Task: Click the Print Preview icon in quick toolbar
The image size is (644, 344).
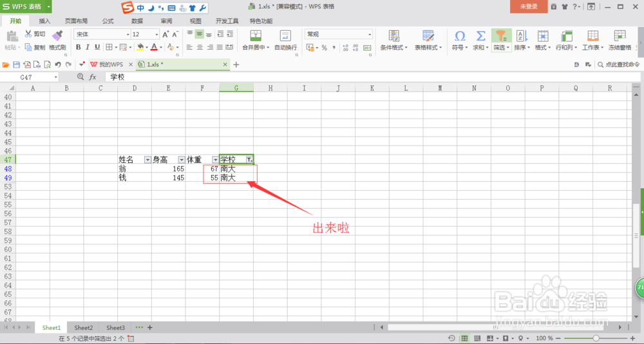Action: pos(47,64)
